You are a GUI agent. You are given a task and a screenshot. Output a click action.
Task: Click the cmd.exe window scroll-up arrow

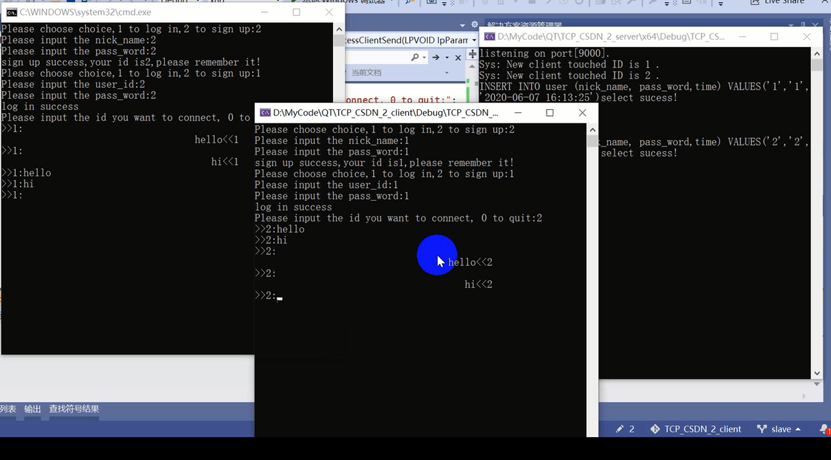click(339, 29)
